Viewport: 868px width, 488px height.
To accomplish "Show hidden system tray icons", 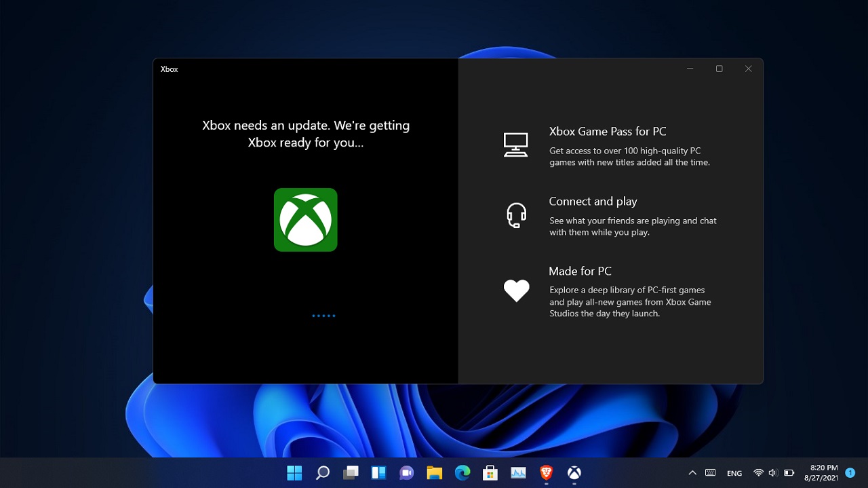I will 692,473.
